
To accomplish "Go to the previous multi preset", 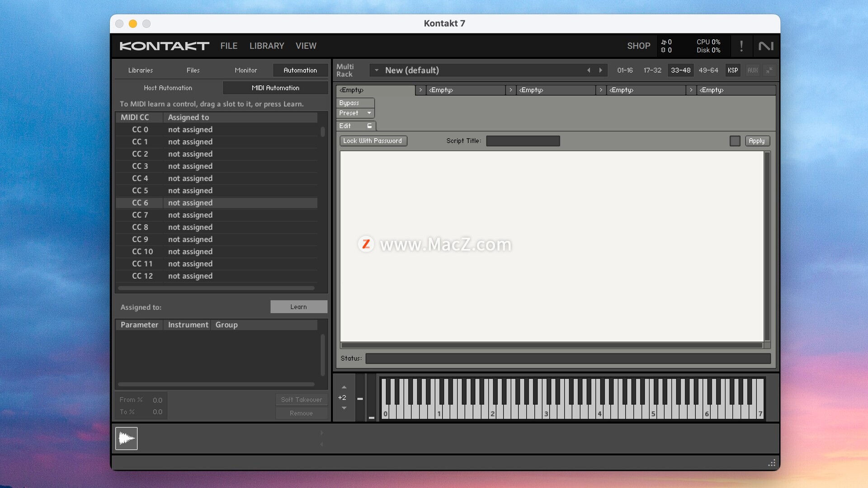I will point(589,70).
